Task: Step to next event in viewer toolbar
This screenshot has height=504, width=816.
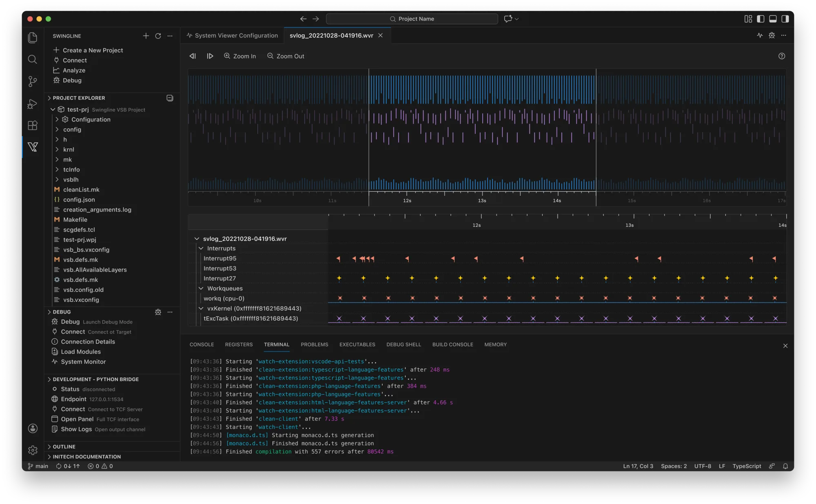Action: [x=210, y=56]
